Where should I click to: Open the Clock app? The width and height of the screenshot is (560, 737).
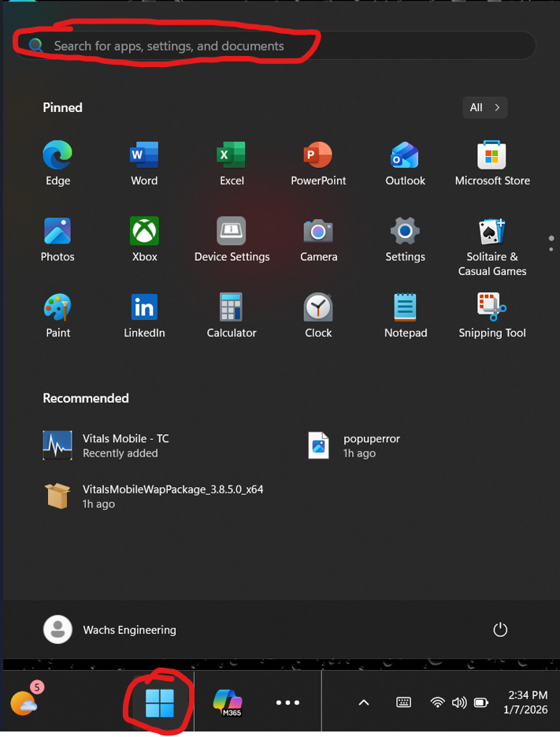click(x=318, y=315)
